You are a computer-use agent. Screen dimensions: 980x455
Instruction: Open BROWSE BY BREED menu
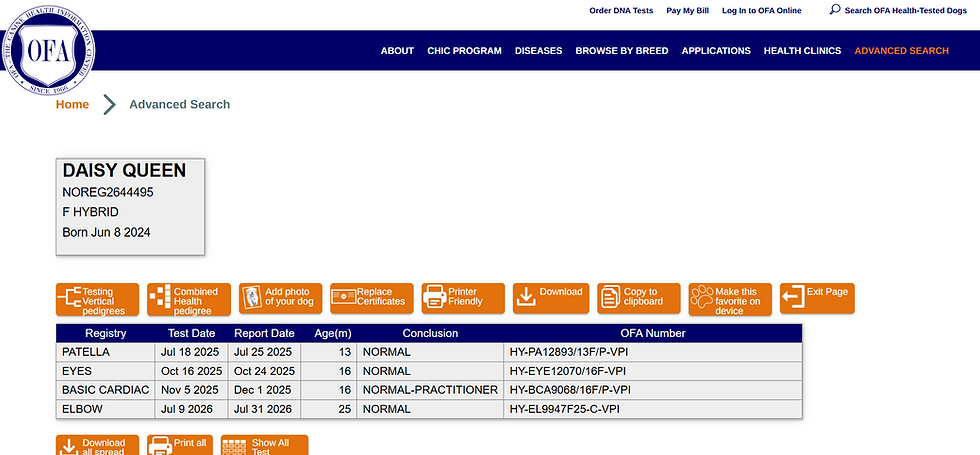click(x=622, y=51)
